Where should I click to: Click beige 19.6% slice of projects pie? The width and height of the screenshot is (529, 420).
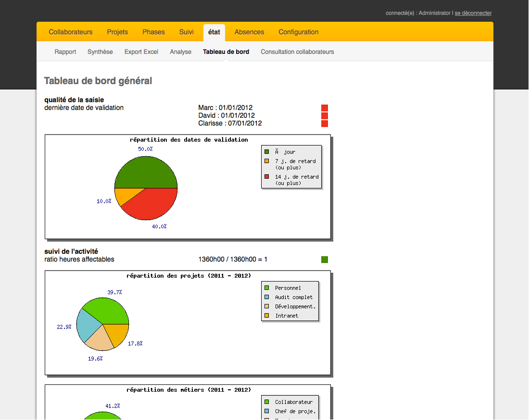[100, 340]
